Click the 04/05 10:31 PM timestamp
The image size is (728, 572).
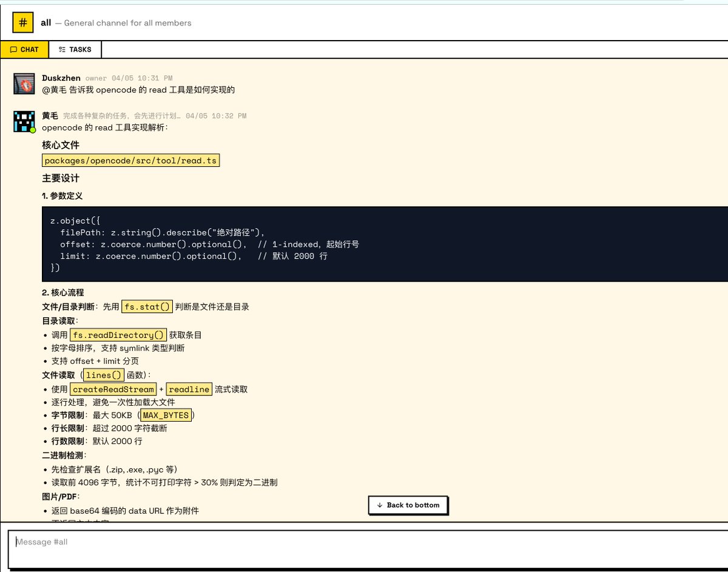(142, 78)
